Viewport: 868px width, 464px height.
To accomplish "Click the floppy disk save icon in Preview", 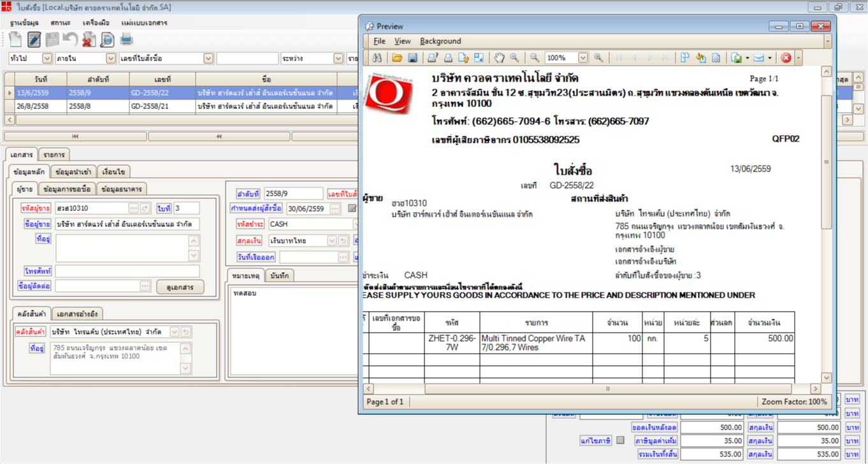I will coord(412,57).
